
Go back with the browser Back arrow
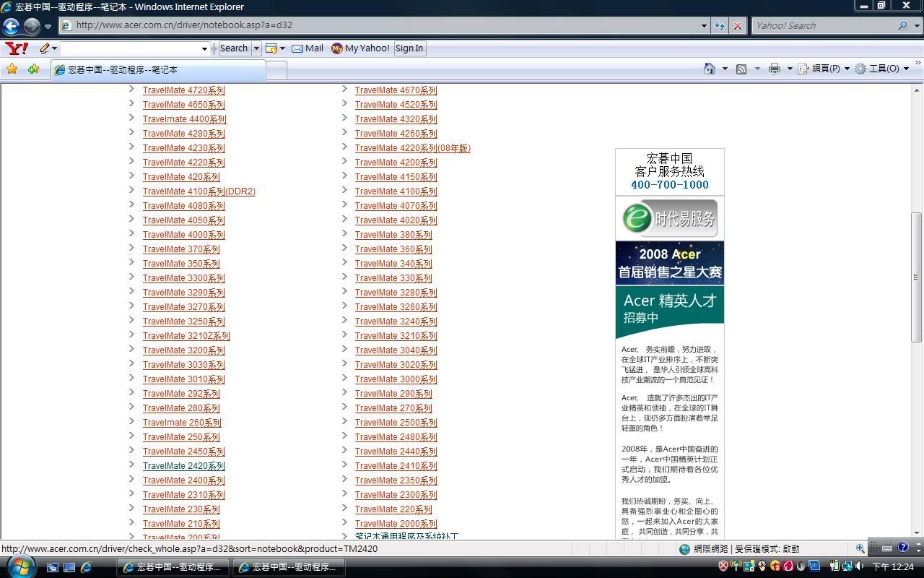(x=11, y=26)
